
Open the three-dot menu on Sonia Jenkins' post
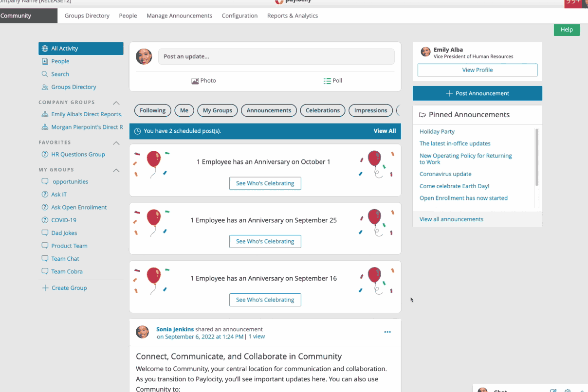(x=387, y=332)
